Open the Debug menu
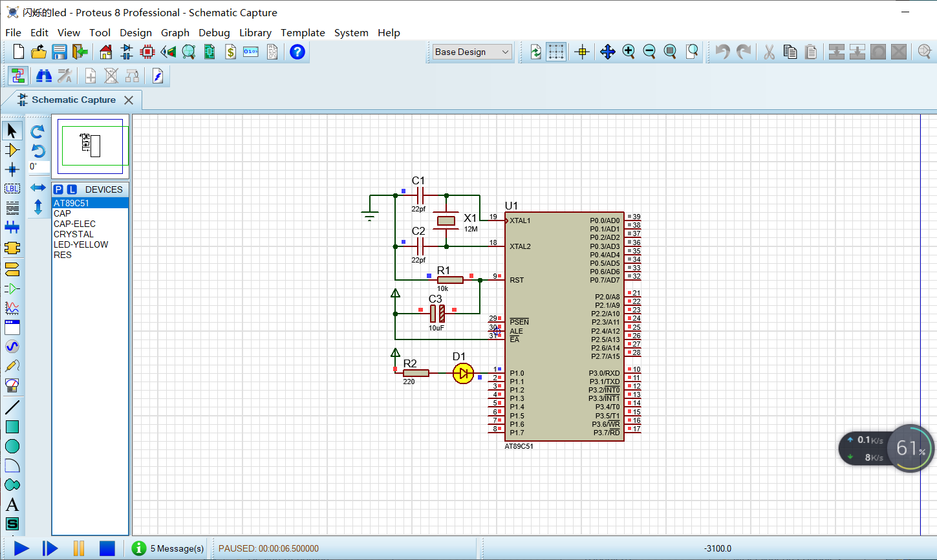 (x=214, y=32)
